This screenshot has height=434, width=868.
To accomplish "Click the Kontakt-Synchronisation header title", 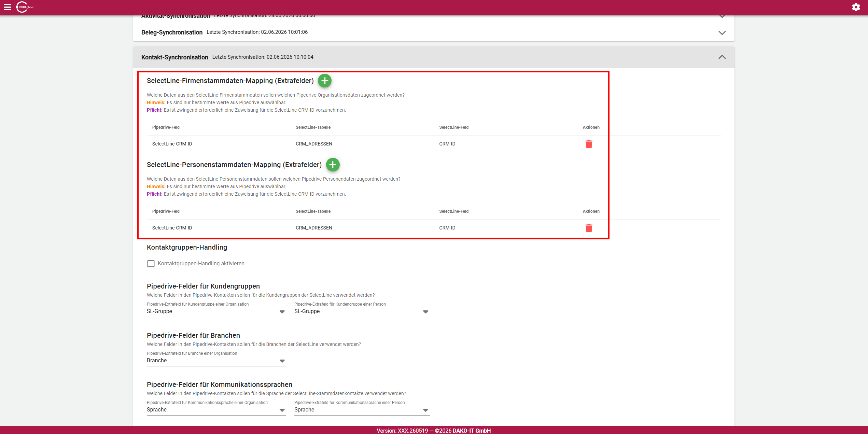I will (x=174, y=57).
